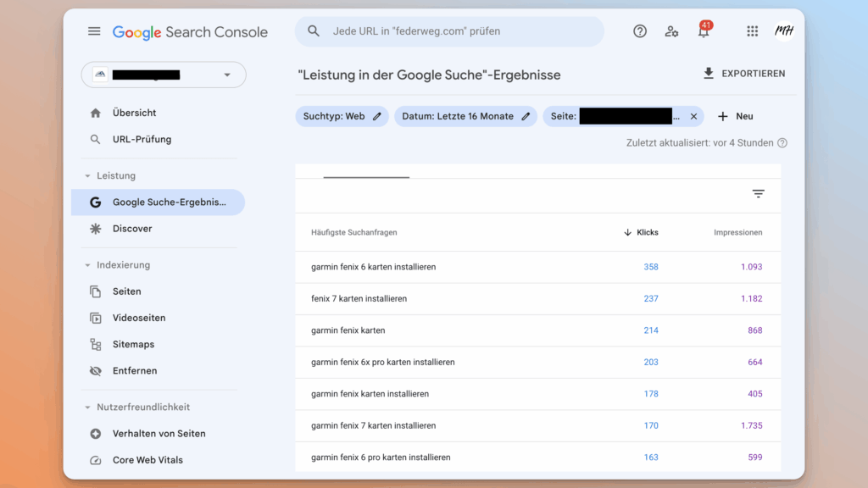Click the Seite filter chip
This screenshot has width=868, height=488.
coord(623,116)
